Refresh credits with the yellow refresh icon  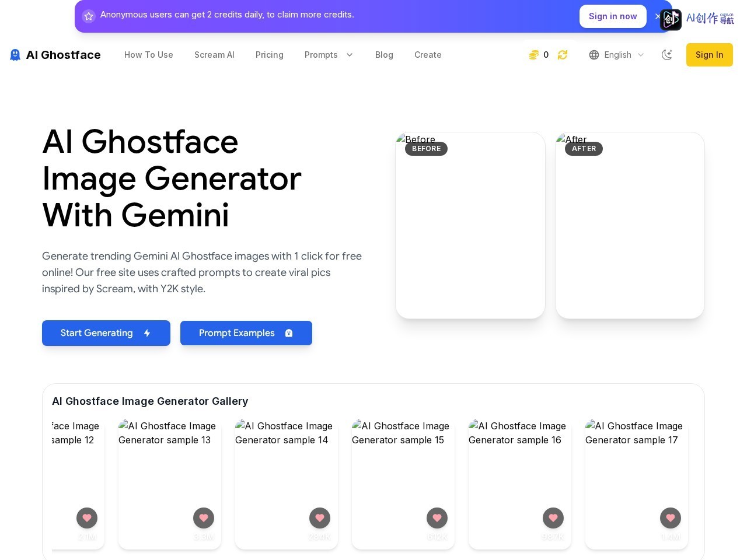click(563, 55)
